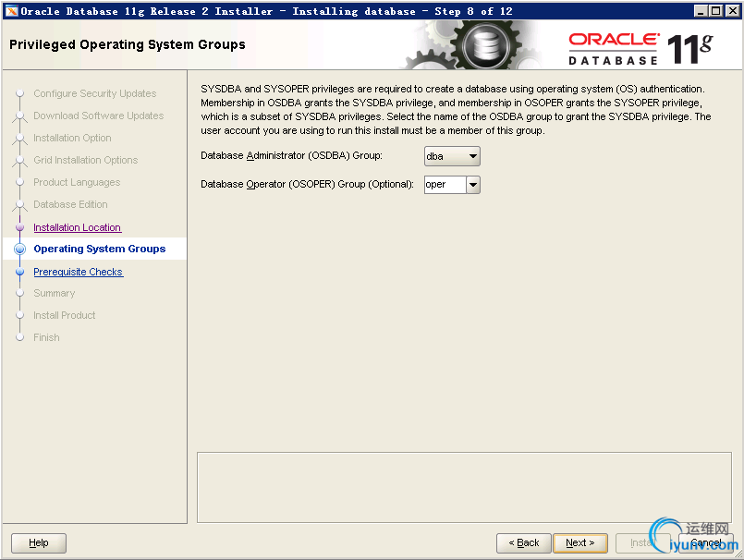Click the Summary step label

coord(55,293)
